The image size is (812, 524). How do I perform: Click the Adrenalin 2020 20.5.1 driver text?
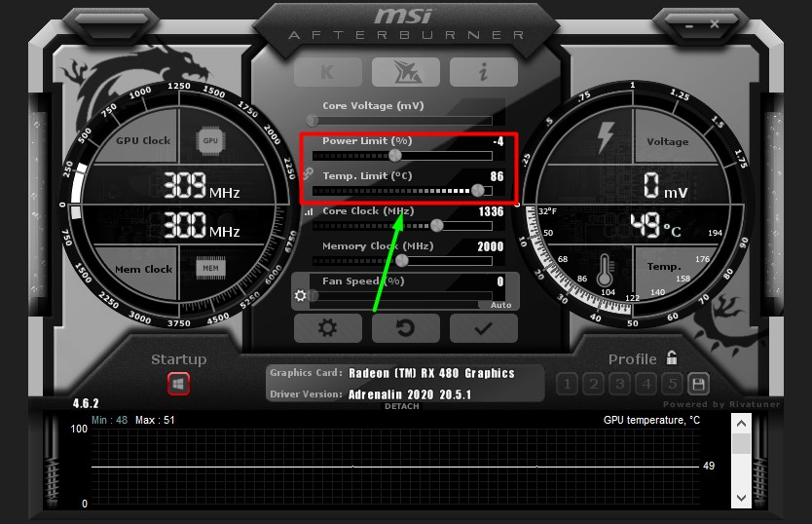[410, 394]
